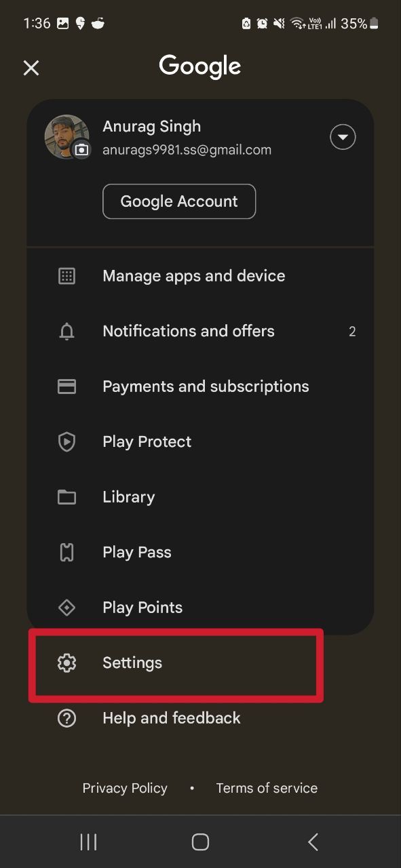Expand the account switcher chevron
This screenshot has height=868, width=401.
(343, 137)
